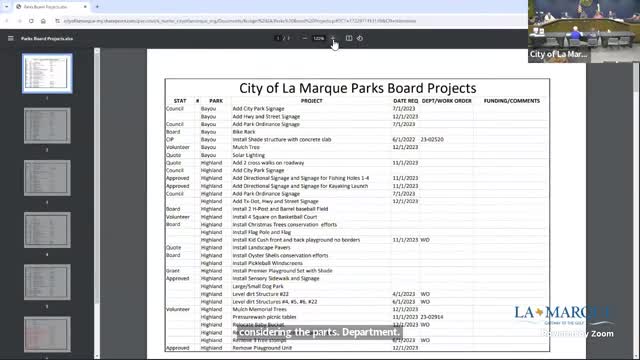
Task: Click the zoom out minus button
Action: tap(304, 38)
